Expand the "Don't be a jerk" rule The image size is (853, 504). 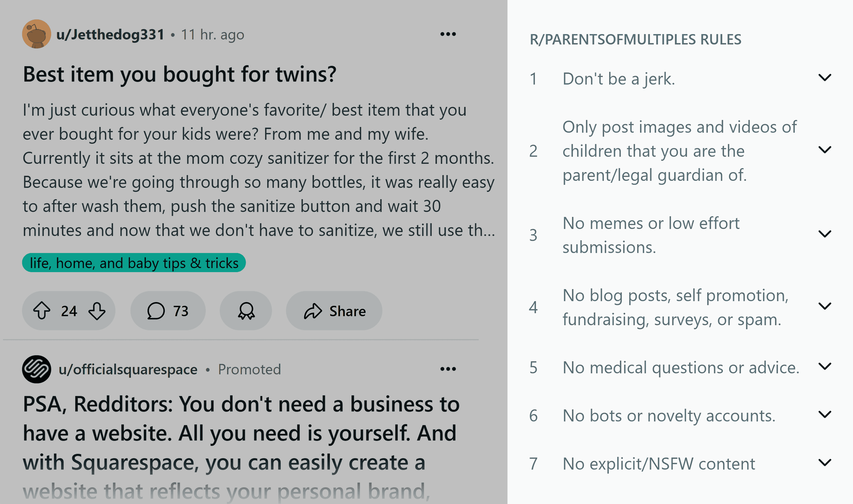point(824,78)
